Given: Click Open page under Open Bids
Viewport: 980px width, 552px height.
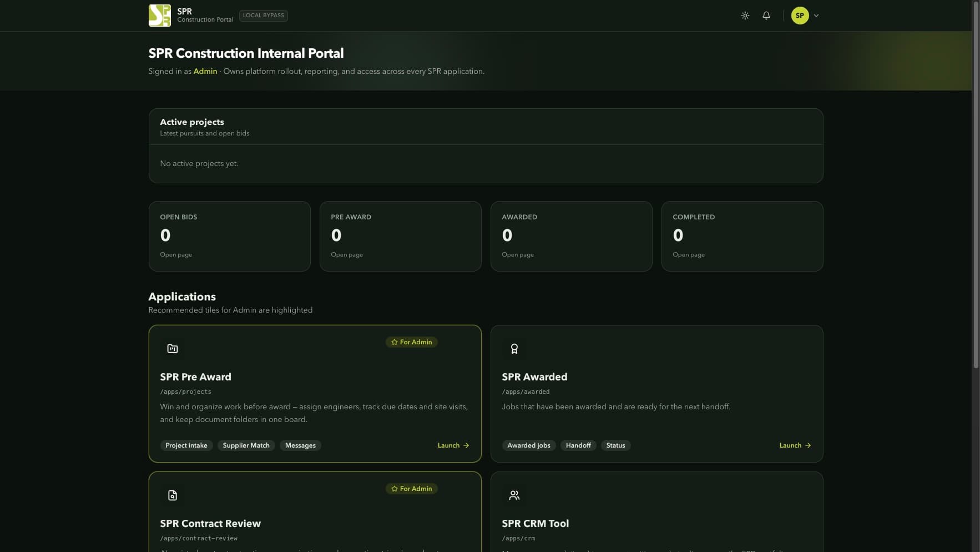Looking at the screenshot, I should tap(176, 255).
